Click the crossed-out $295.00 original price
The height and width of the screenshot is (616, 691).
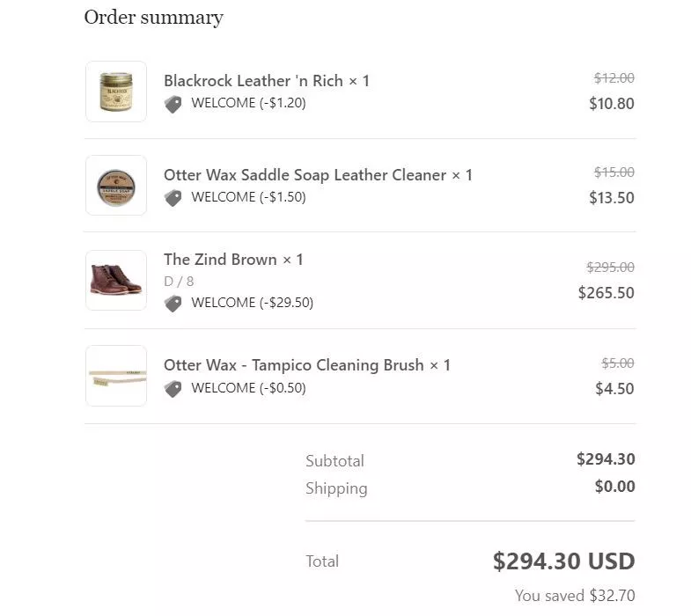click(x=610, y=268)
